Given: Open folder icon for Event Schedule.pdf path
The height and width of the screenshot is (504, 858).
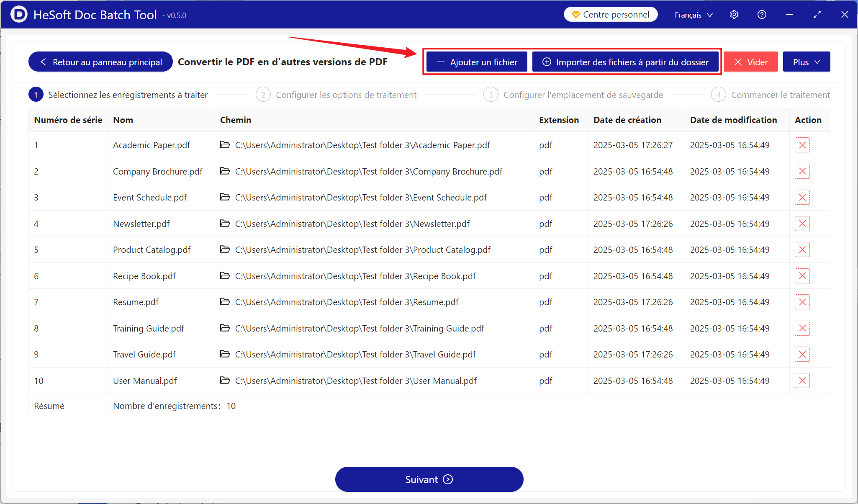Looking at the screenshot, I should tap(225, 197).
